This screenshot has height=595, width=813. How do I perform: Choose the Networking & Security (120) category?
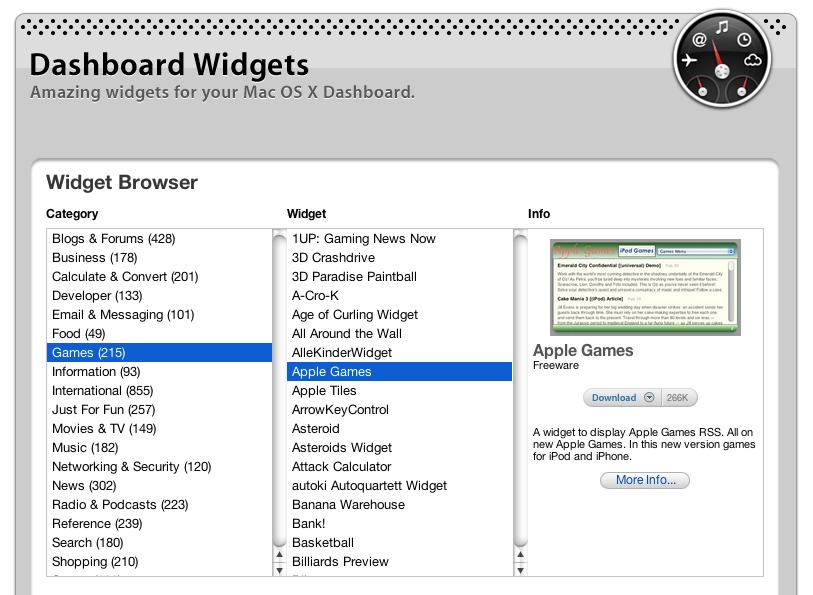(159, 466)
